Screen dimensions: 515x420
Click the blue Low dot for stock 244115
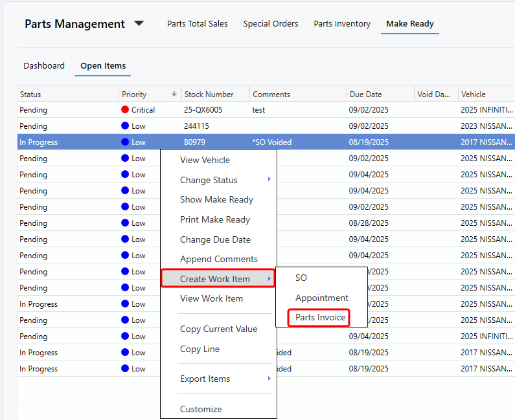click(x=125, y=126)
